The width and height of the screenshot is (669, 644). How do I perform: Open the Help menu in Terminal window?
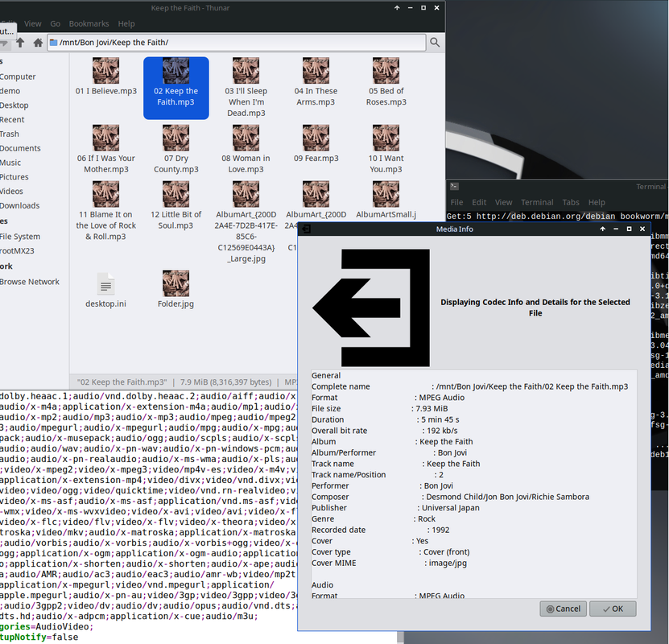coord(597,203)
